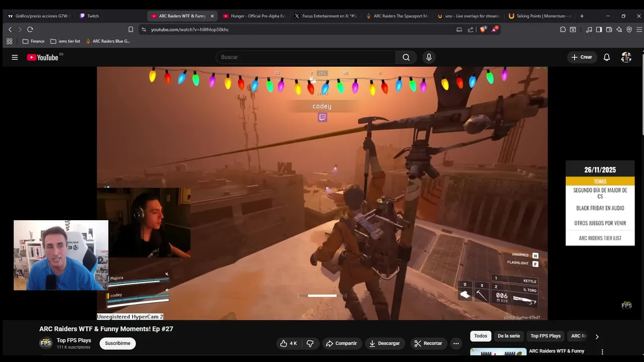Screen dimensions: 644x362
Task: Click the Descargar download button
Action: [384, 343]
